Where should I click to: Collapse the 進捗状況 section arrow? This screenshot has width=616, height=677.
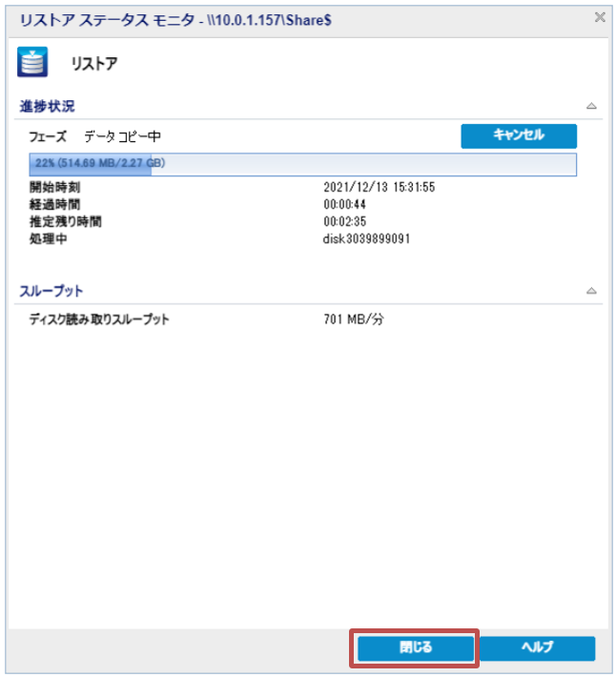tap(591, 106)
